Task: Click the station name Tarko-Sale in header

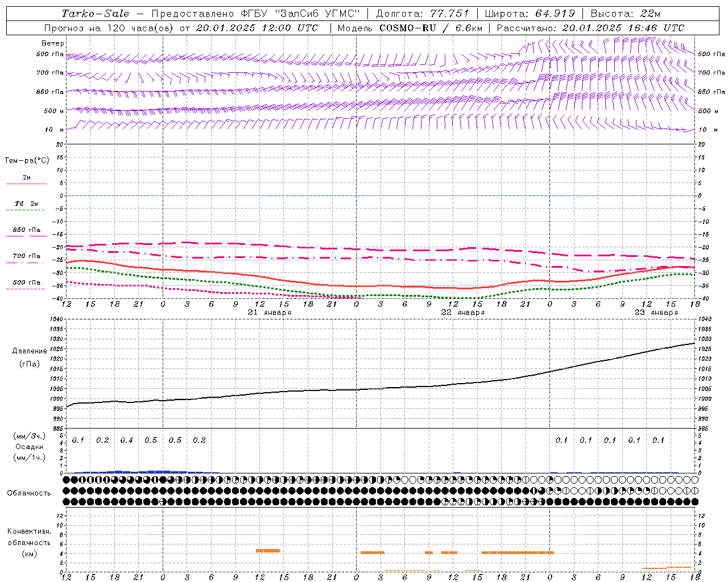Action: coord(96,14)
